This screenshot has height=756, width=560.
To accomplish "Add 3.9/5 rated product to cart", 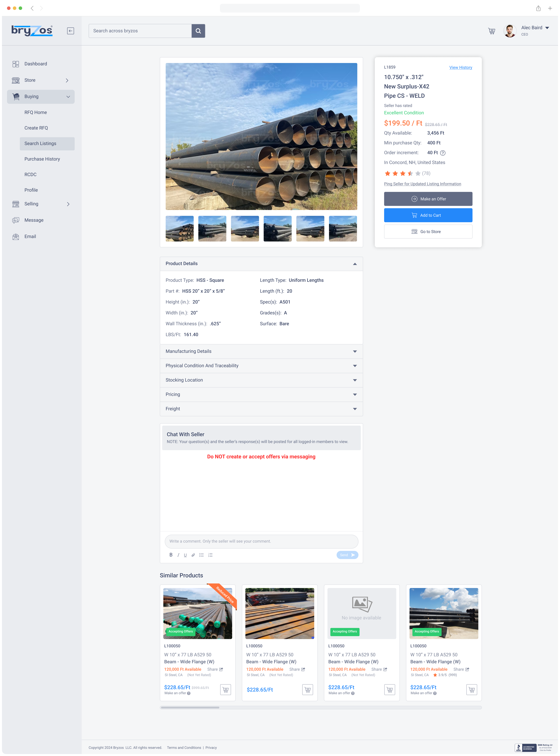I will click(x=472, y=690).
